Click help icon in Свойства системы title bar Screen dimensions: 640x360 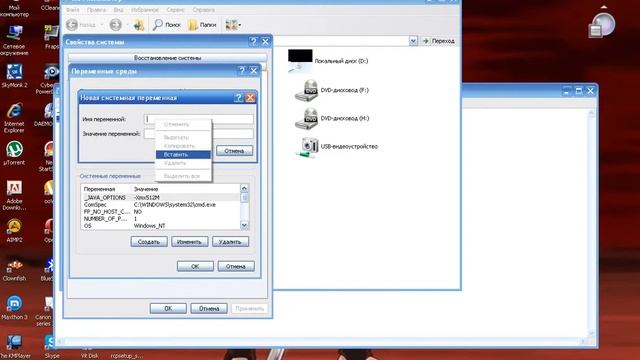pyautogui.click(x=253, y=42)
